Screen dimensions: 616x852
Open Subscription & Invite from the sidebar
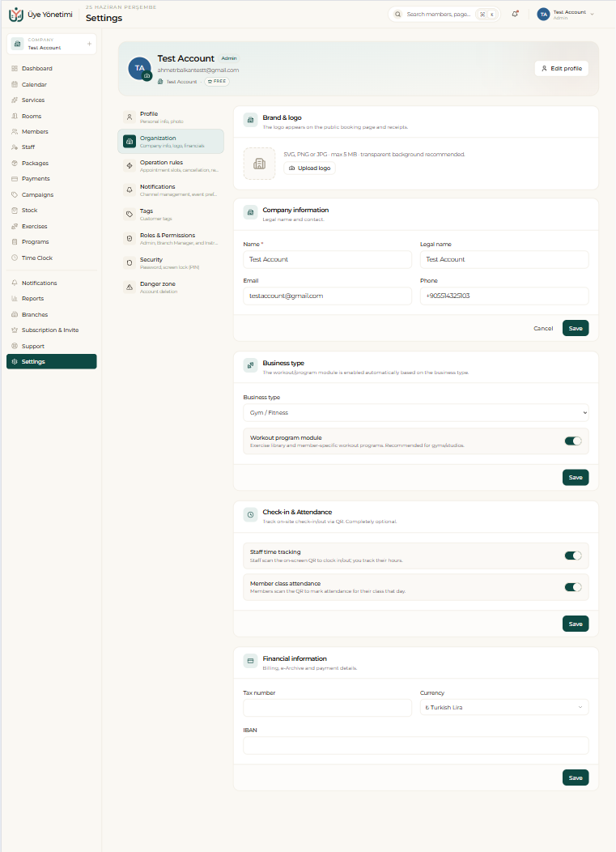(52, 330)
